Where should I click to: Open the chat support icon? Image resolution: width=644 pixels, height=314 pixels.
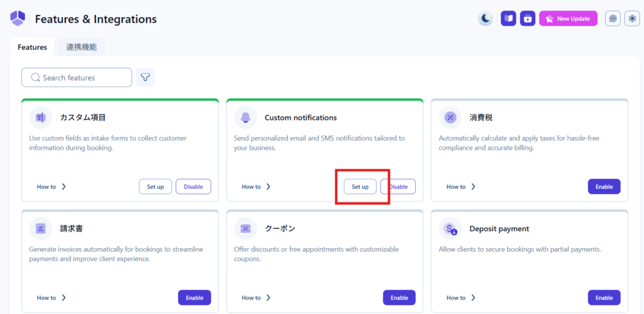[613, 19]
